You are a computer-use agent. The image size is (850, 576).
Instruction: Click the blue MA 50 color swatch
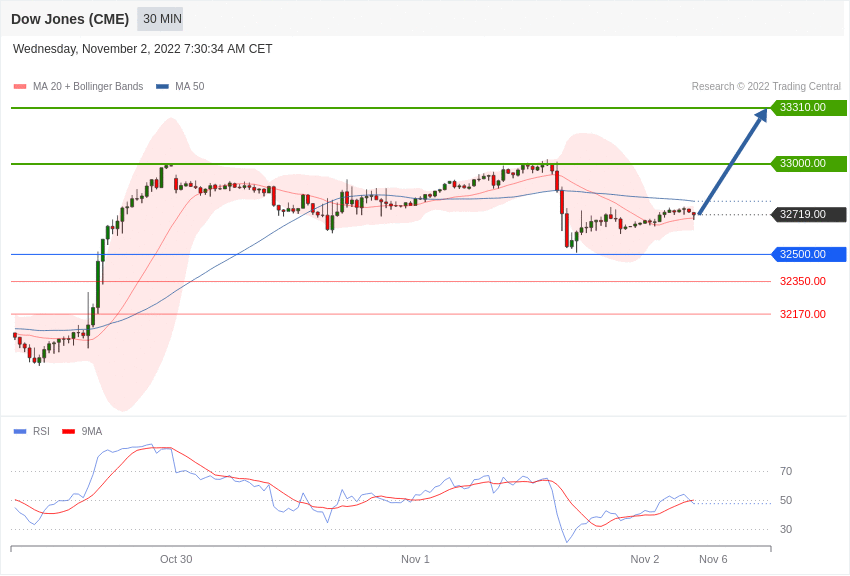(162, 86)
